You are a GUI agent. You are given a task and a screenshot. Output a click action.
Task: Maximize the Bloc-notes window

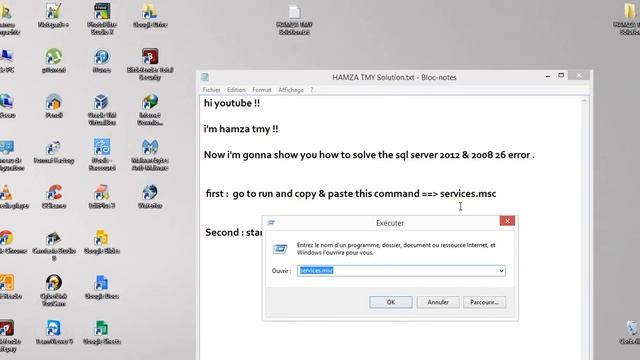[x=561, y=76]
